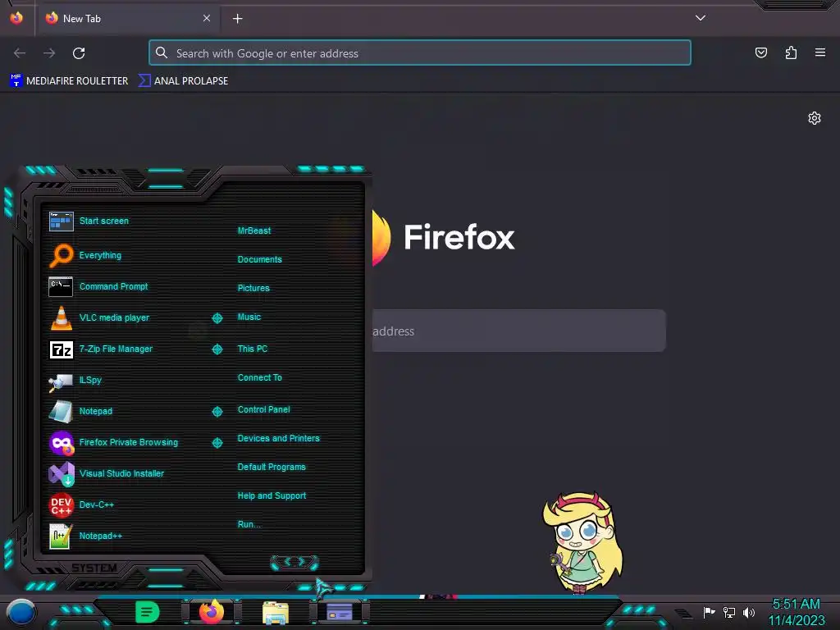This screenshot has width=840, height=630.
Task: Open network tray icon
Action: click(x=728, y=612)
